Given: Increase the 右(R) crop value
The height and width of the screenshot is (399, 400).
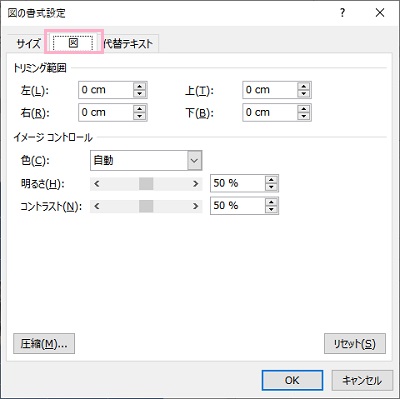Looking at the screenshot, I should coord(140,109).
